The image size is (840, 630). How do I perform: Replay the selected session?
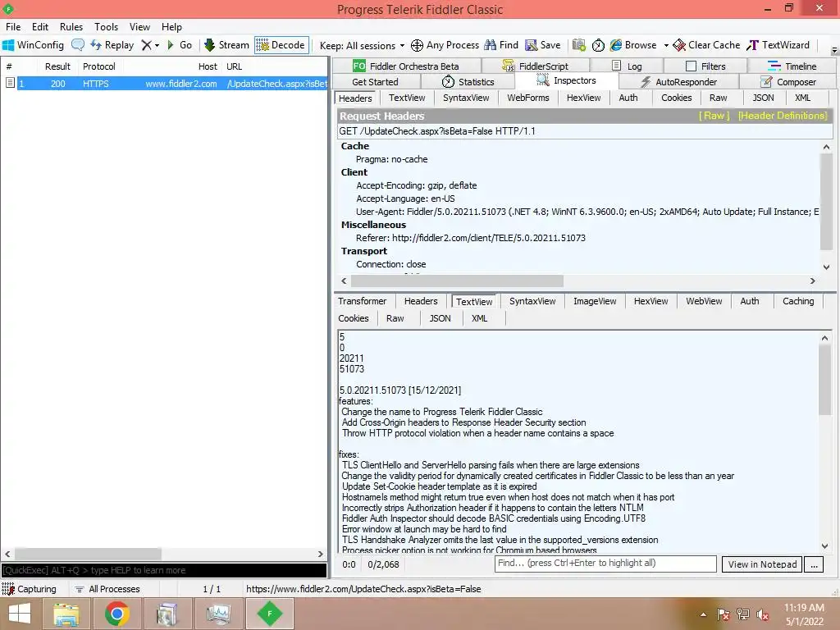click(112, 45)
